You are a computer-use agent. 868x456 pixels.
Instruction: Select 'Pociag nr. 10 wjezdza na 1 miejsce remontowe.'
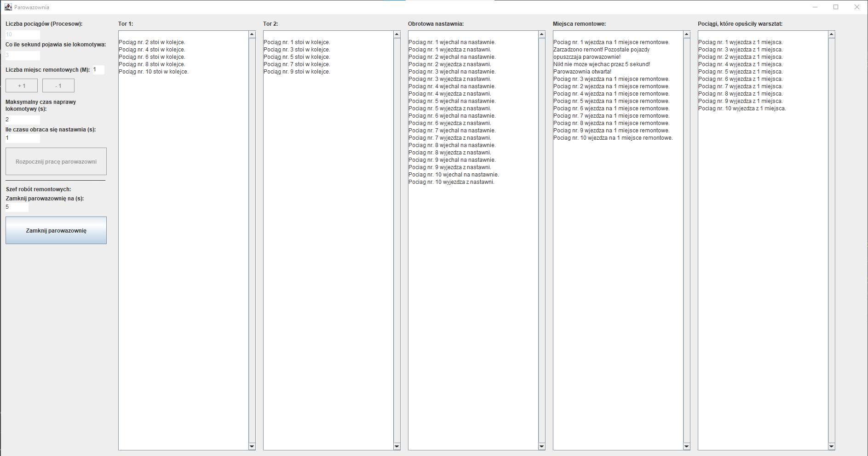613,138
